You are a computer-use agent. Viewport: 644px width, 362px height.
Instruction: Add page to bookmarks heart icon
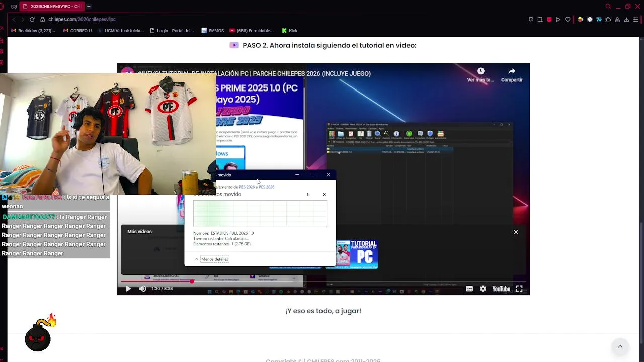568,20
